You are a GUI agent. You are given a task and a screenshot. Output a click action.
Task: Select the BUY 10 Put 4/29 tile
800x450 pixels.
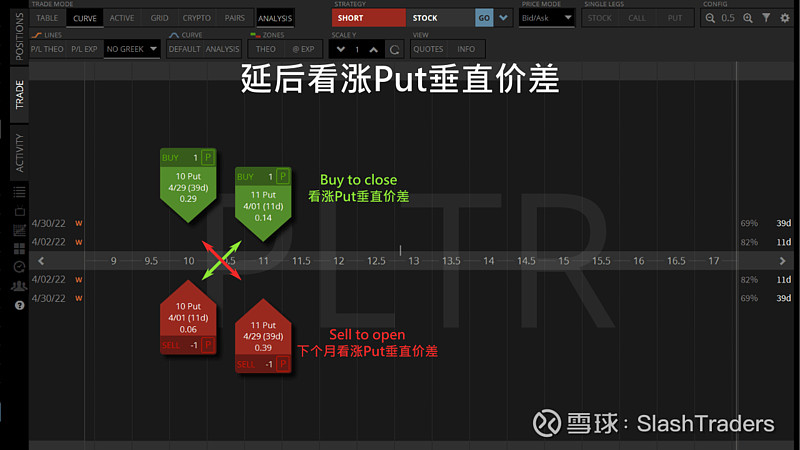tap(188, 185)
